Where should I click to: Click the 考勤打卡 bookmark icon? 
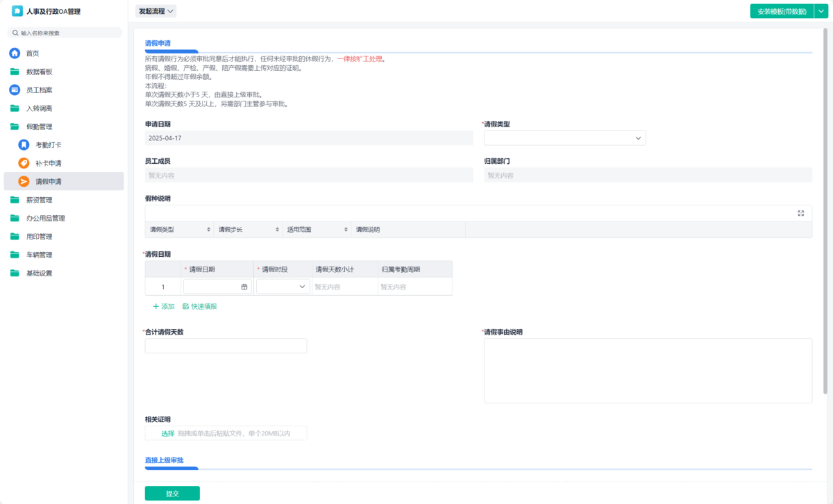click(24, 145)
